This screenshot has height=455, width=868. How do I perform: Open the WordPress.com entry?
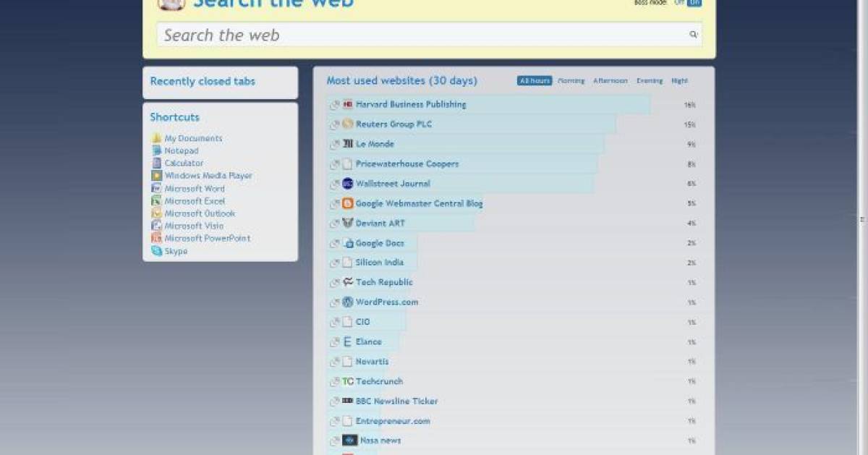[386, 302]
